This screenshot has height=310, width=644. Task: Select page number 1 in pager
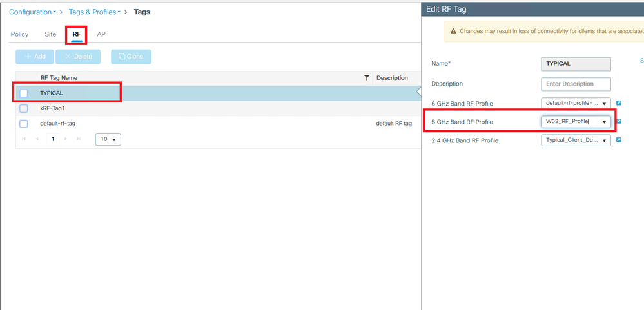[x=53, y=139]
